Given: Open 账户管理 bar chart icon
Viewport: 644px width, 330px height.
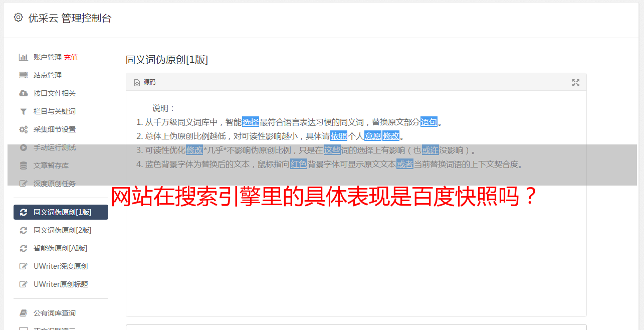Looking at the screenshot, I should point(23,57).
